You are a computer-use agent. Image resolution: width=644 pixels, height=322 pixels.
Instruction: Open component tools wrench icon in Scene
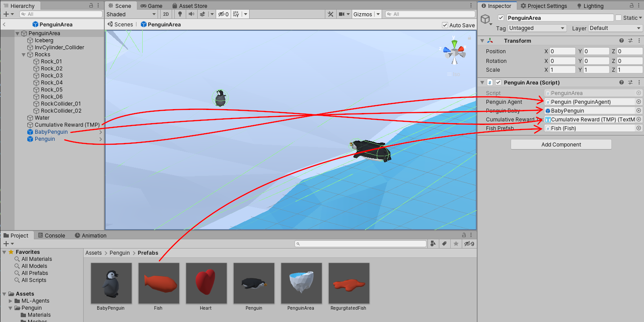[x=331, y=14]
